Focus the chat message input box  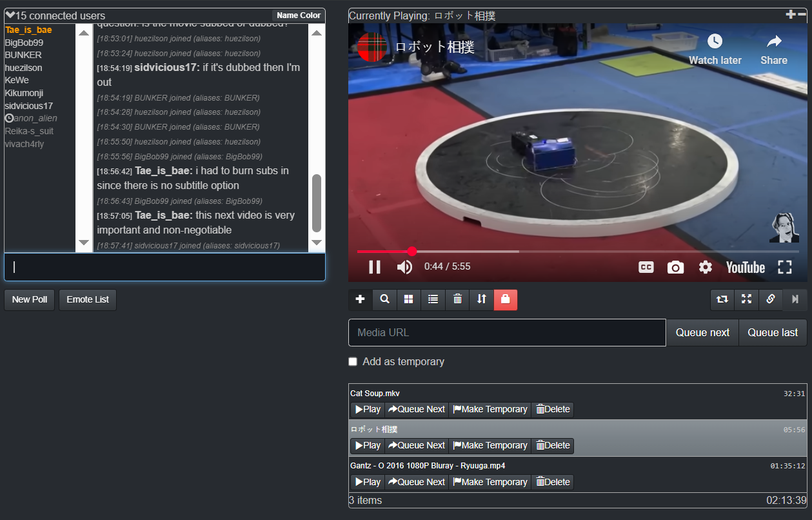point(164,267)
